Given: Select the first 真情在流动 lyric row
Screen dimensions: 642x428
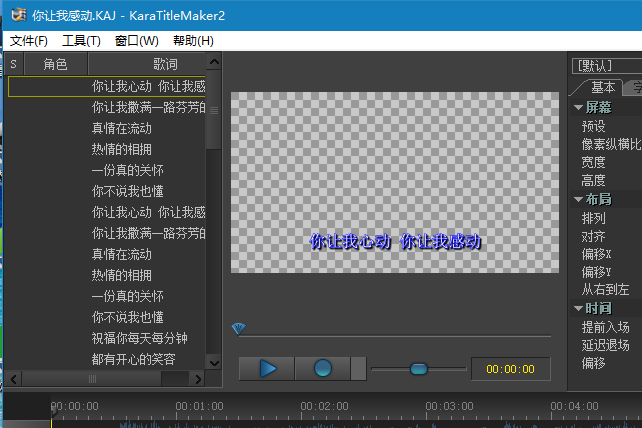Looking at the screenshot, I should tap(106, 128).
